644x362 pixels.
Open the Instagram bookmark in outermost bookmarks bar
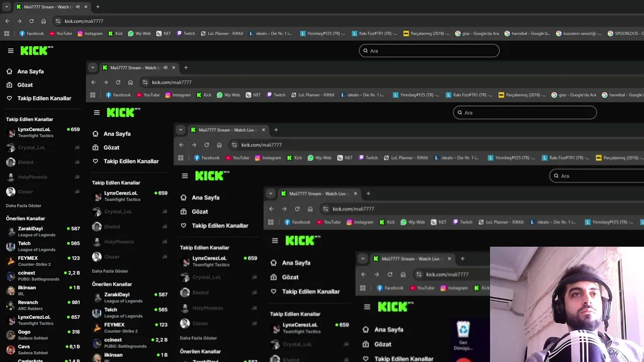90,34
